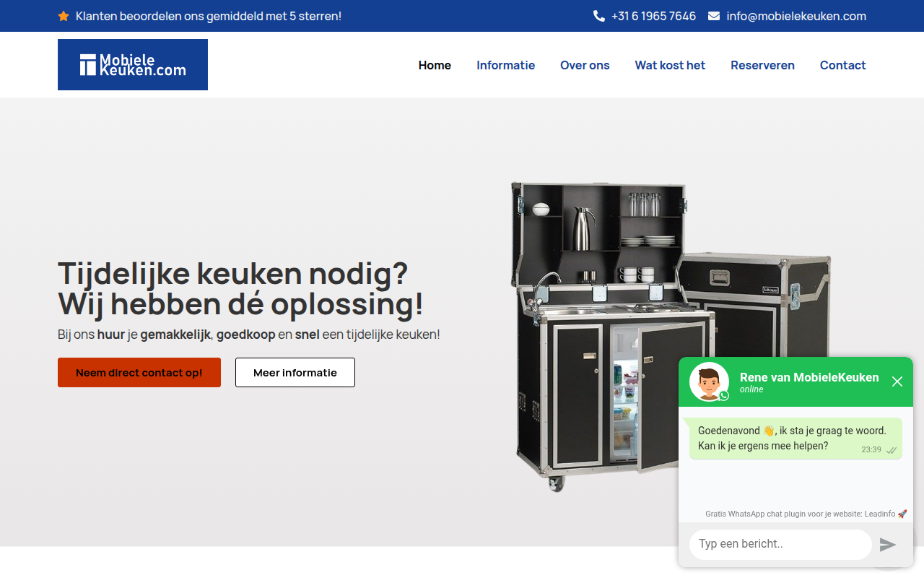
Task: Open the Informatie menu item
Action: 505,65
